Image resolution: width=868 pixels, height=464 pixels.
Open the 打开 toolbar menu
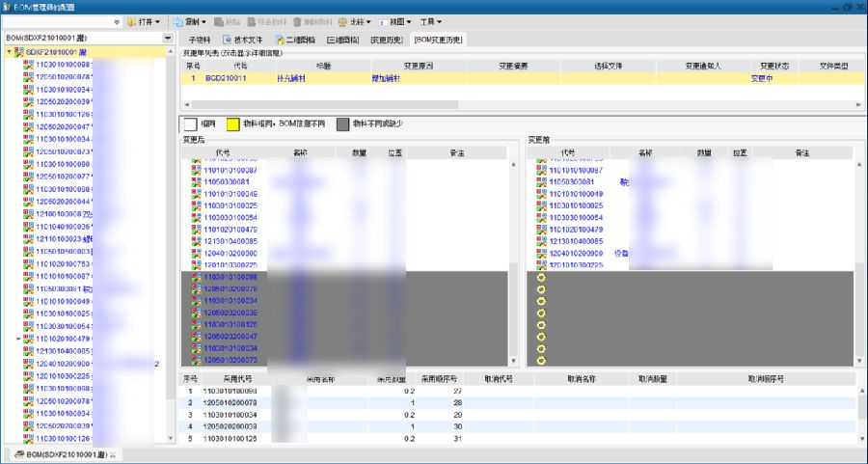click(x=143, y=21)
